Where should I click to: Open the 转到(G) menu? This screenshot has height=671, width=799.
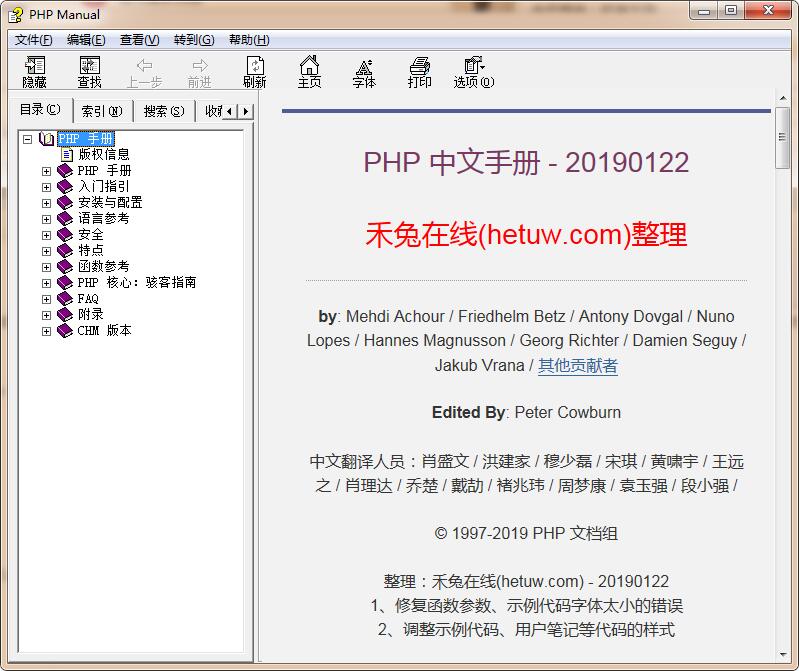(x=194, y=40)
